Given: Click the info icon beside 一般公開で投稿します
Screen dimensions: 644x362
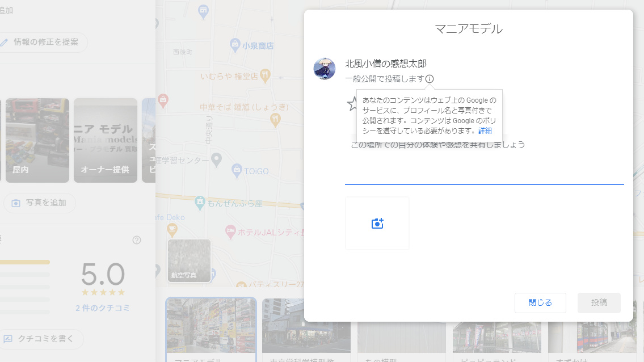Looking at the screenshot, I should [x=431, y=79].
